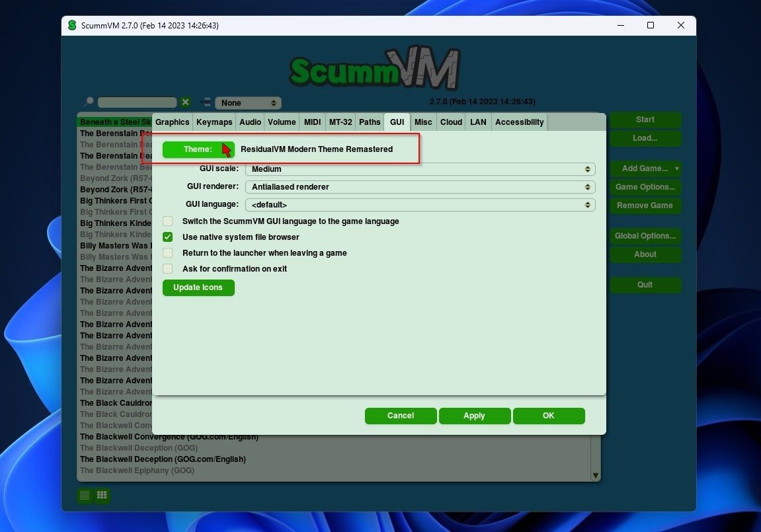The image size is (761, 532).
Task: Switch to the MT-32 tab
Action: point(340,122)
